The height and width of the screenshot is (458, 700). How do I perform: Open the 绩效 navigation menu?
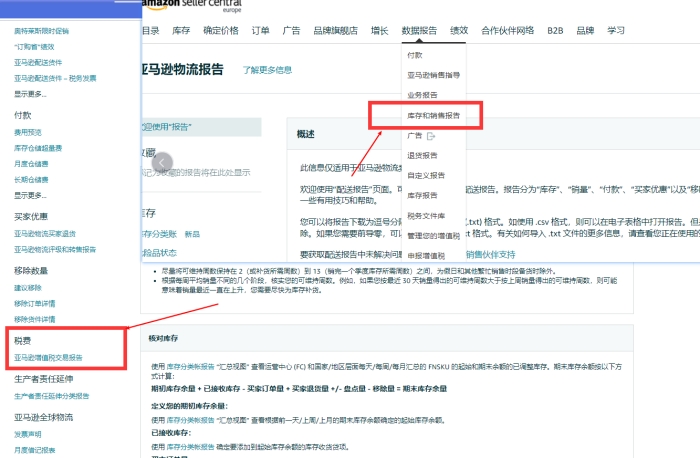(x=459, y=31)
